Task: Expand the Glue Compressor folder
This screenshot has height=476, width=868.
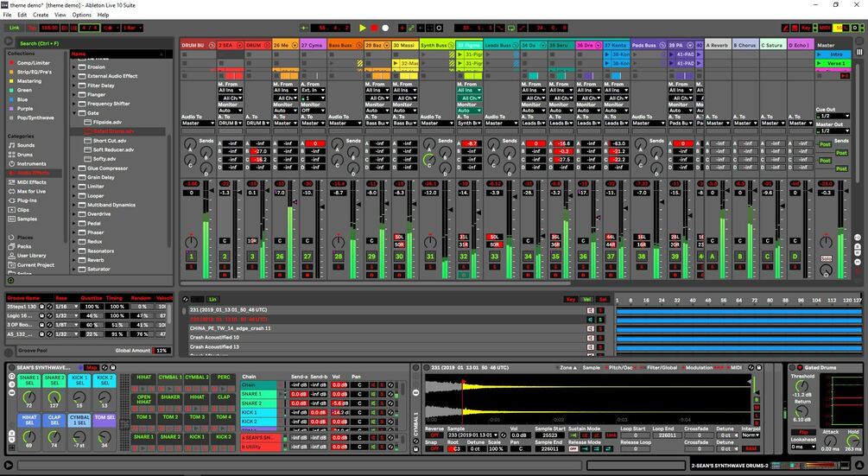Action: [74, 168]
